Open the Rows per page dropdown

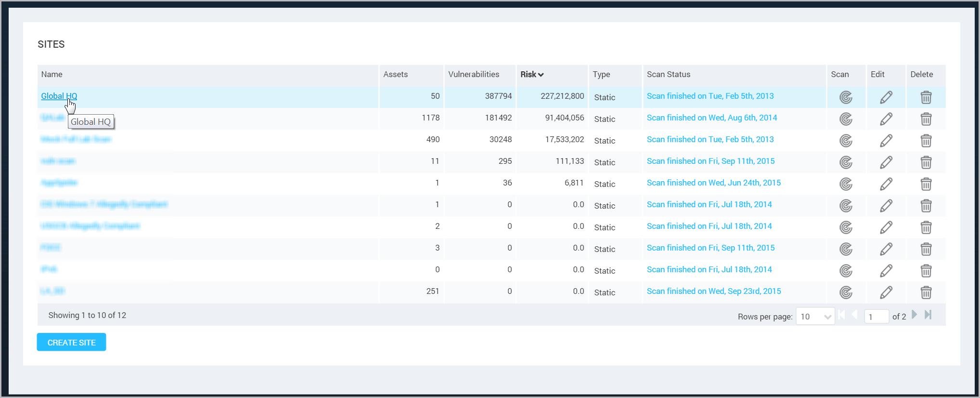(x=815, y=317)
